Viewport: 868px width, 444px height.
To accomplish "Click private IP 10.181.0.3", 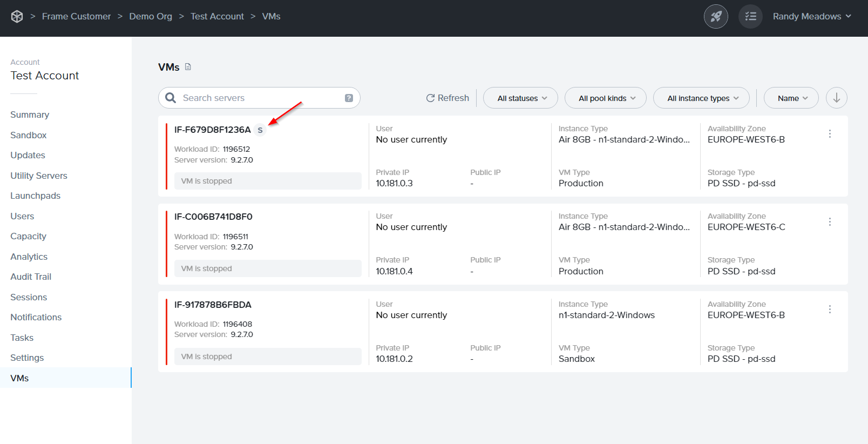I will (x=394, y=183).
